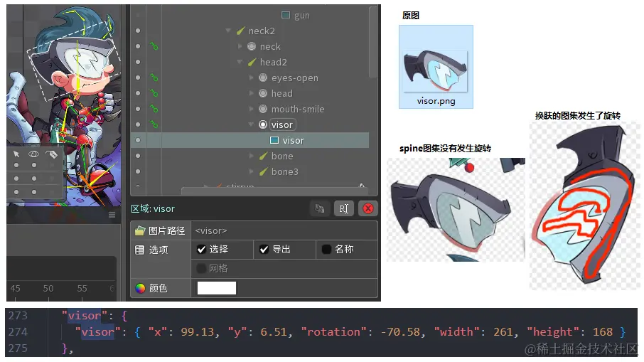Click the color wheel icon beside 颜色
Screen dimensions: 644x362
click(140, 289)
